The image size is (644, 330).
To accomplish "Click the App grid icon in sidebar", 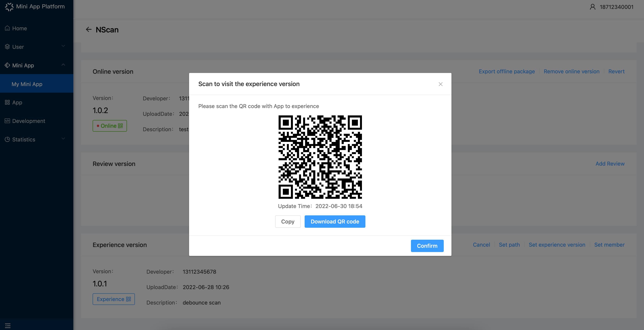I will 8,102.
